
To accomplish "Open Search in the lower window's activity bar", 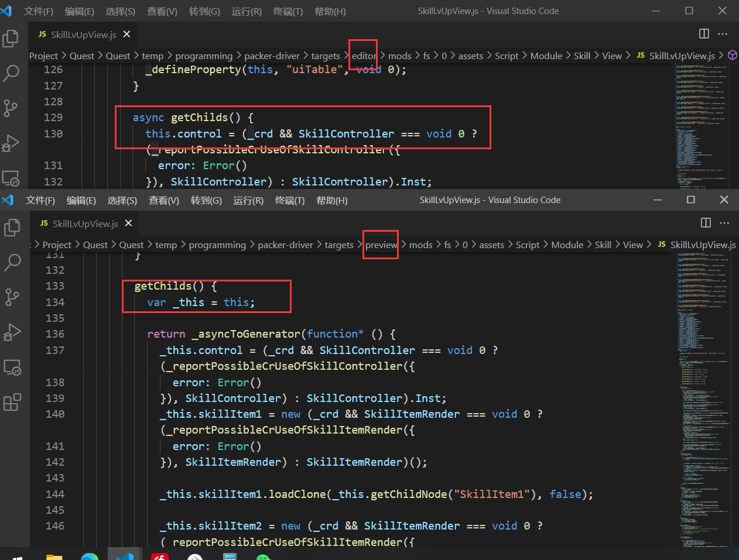I will 12,262.
